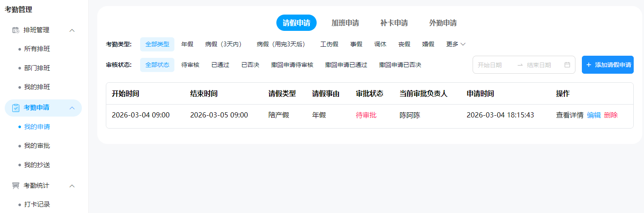Collapse the 考勤统计 sidebar group
The image size is (644, 213).
72,186
